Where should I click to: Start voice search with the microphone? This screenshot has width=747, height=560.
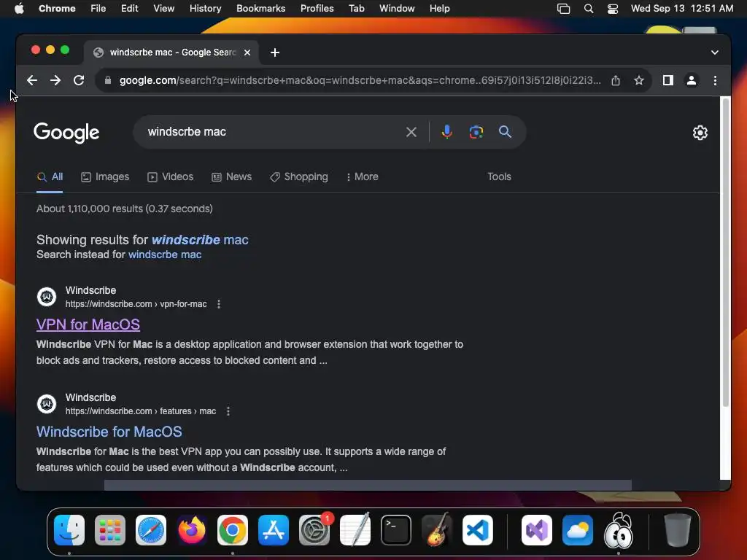tap(447, 132)
